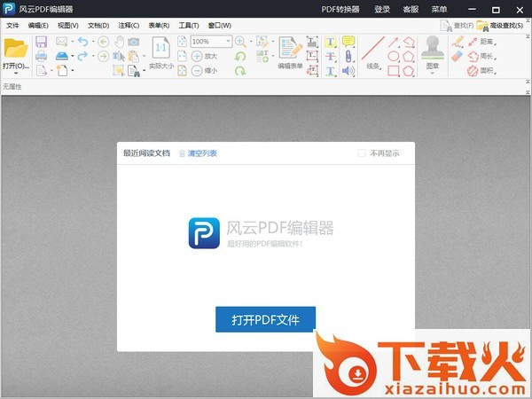532x399 pixels.
Task: Click the blue Undo arrow icon
Action: [82, 42]
